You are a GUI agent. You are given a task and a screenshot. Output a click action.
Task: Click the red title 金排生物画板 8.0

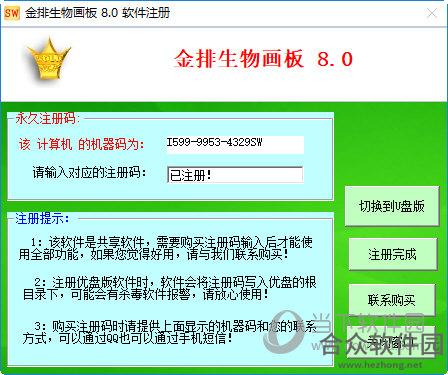point(263,59)
